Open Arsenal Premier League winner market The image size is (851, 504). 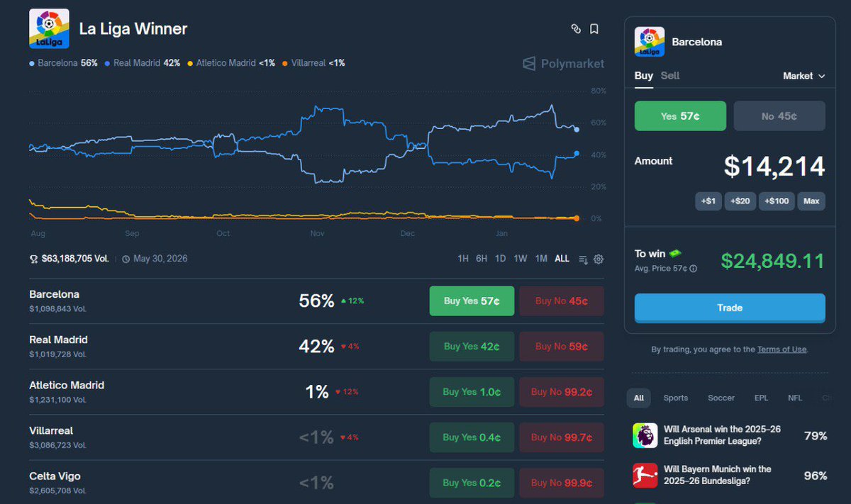tap(730, 435)
